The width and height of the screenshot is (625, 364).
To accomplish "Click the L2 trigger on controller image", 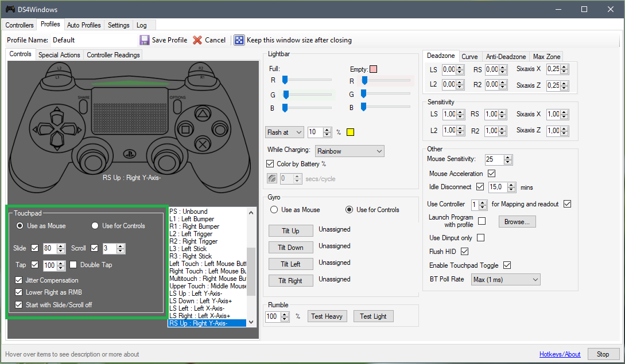I will click(x=59, y=68).
